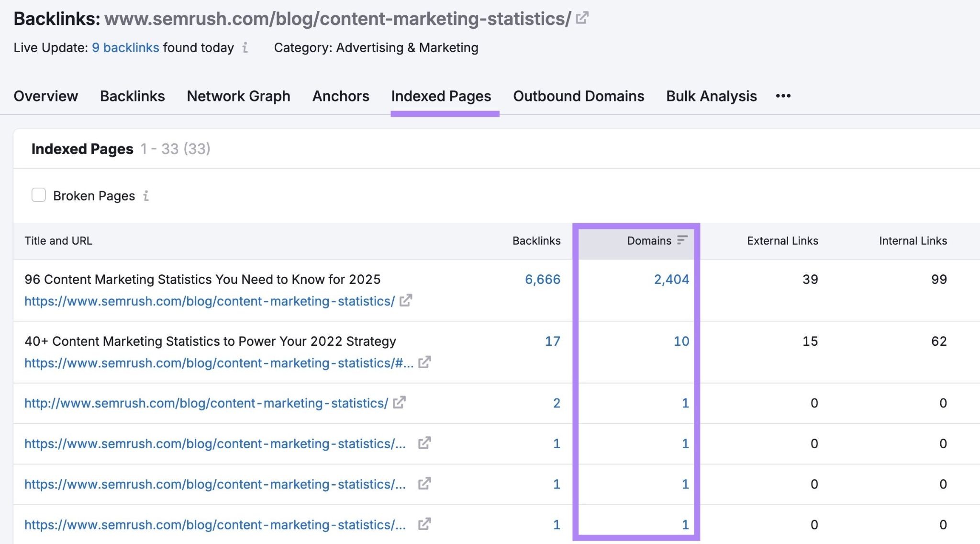The image size is (980, 544).
Task: Enable the Broken Pages checkbox
Action: [x=38, y=195]
